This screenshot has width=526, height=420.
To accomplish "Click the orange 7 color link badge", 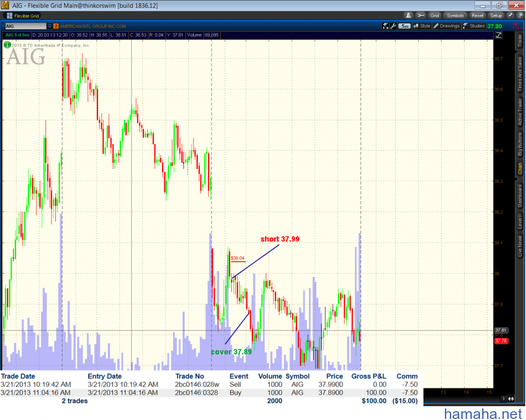I will point(56,26).
